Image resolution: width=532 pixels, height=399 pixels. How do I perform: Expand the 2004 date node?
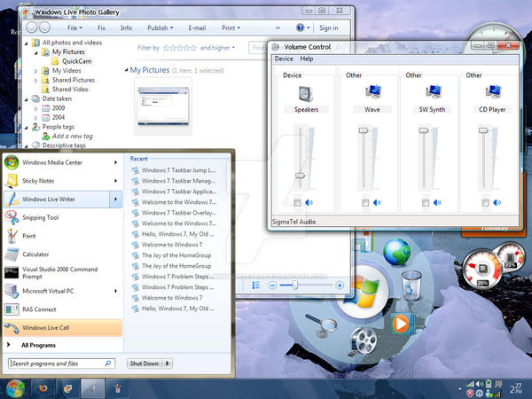(x=36, y=118)
